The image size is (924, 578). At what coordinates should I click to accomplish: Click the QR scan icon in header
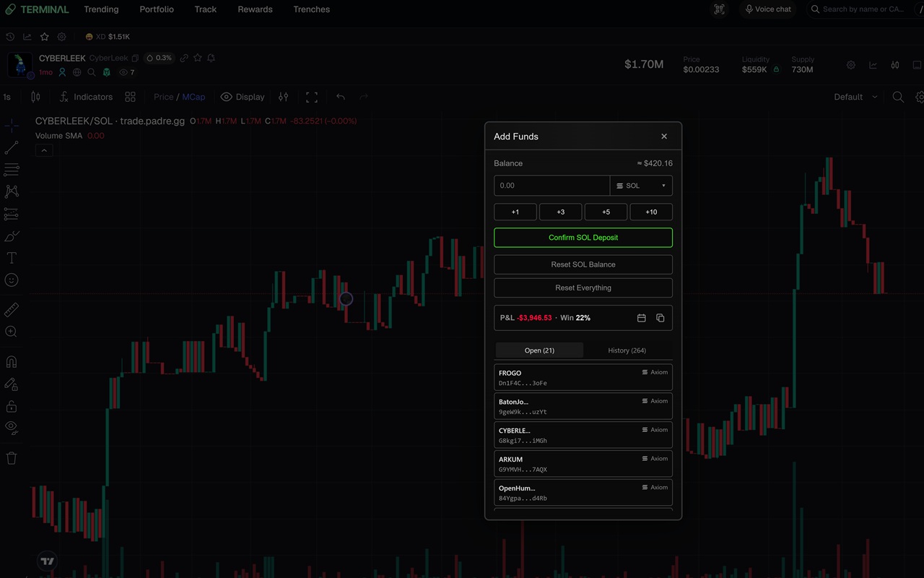[719, 9]
